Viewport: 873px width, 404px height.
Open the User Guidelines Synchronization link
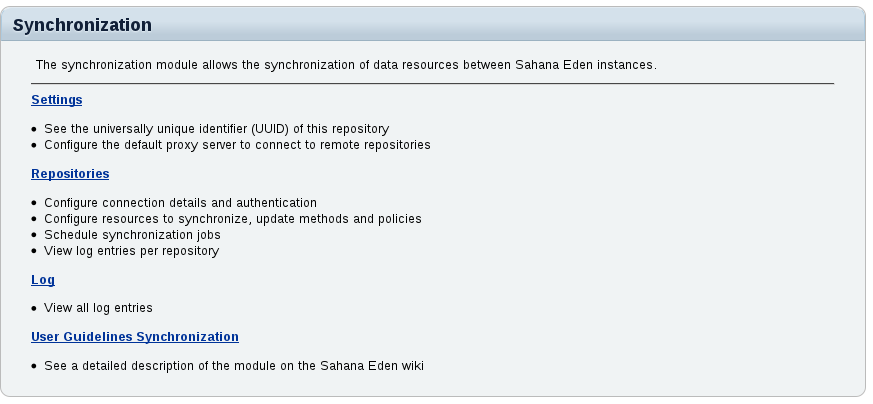[x=135, y=337]
